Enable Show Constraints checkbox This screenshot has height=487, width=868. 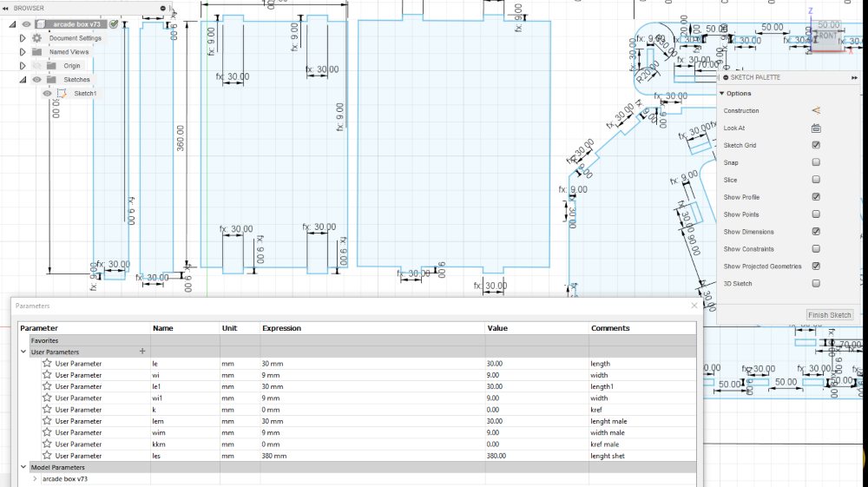click(816, 248)
